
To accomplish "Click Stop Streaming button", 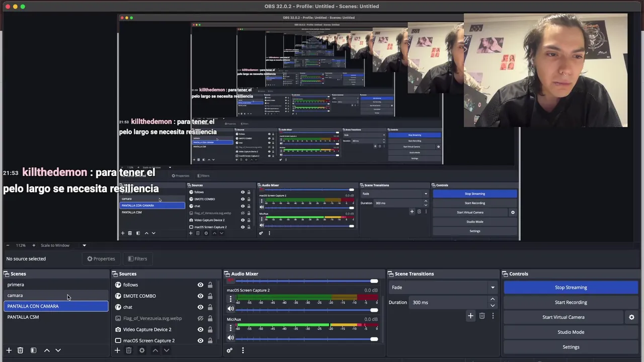I will tap(571, 288).
